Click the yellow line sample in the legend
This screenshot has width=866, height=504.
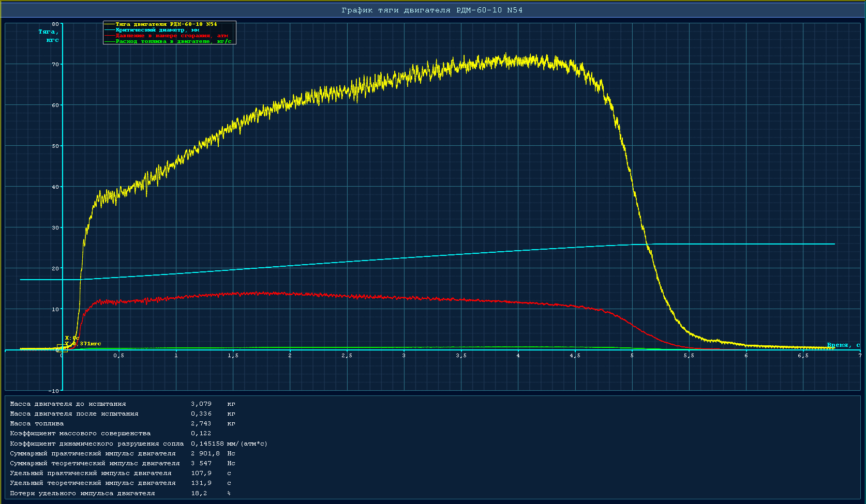coord(110,24)
